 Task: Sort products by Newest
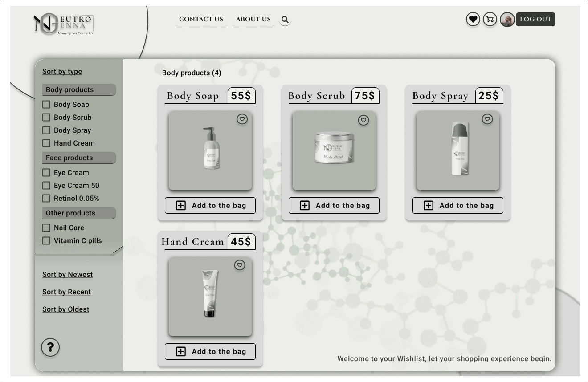click(x=67, y=275)
